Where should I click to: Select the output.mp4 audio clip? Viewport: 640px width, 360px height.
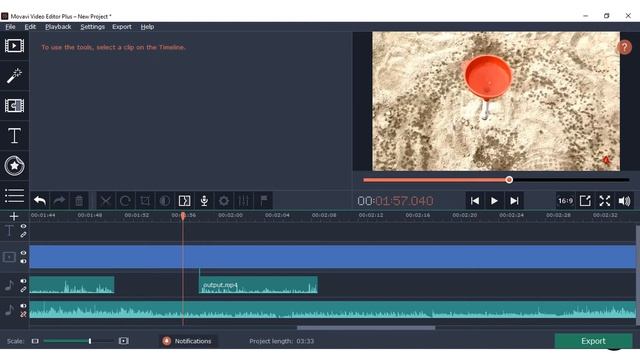point(258,285)
